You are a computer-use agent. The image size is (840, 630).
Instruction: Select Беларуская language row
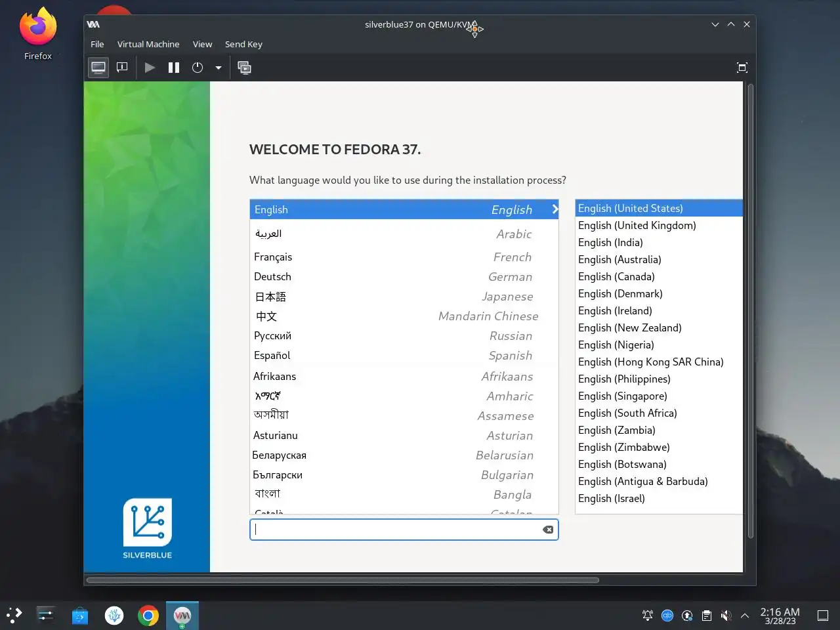(404, 455)
